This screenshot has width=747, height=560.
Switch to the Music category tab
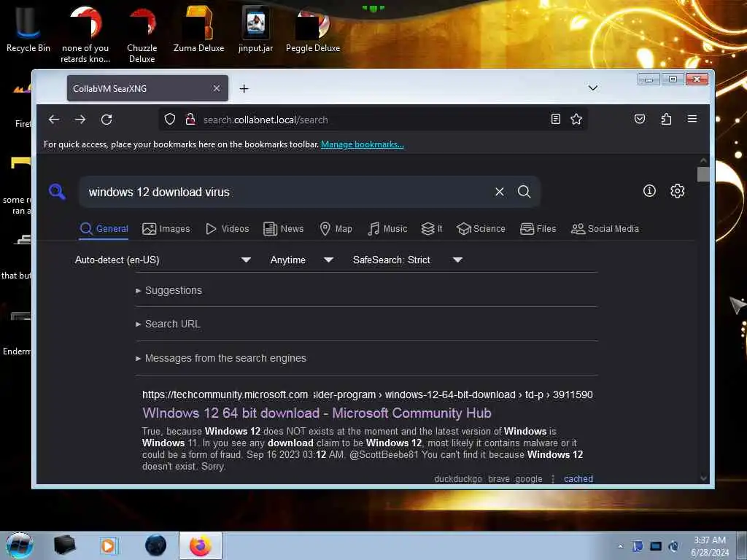click(387, 229)
